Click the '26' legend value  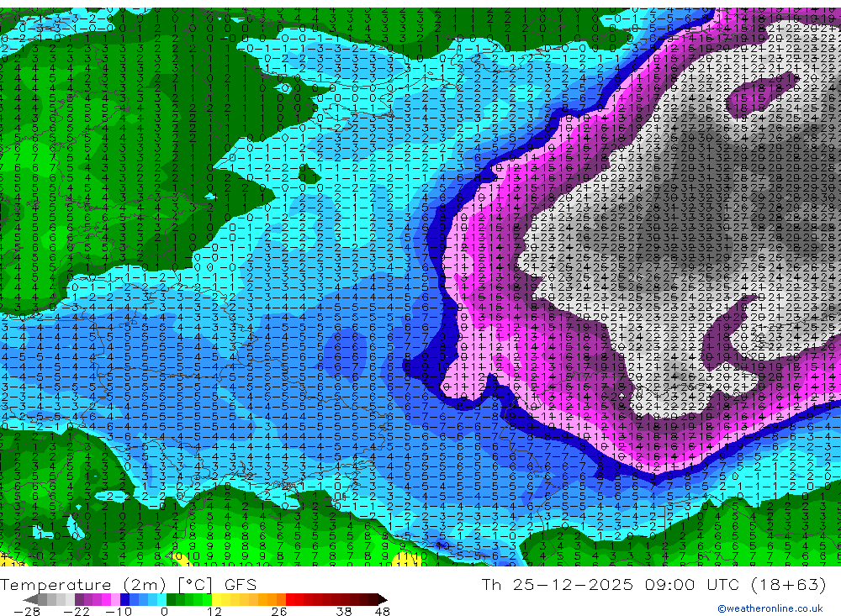pos(279,612)
